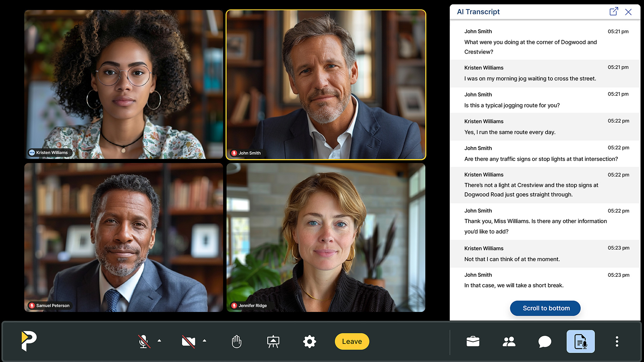Image resolution: width=644 pixels, height=362 pixels.
Task: Select 'Thank you, Miss Williams' transcript line
Action: [x=535, y=226]
